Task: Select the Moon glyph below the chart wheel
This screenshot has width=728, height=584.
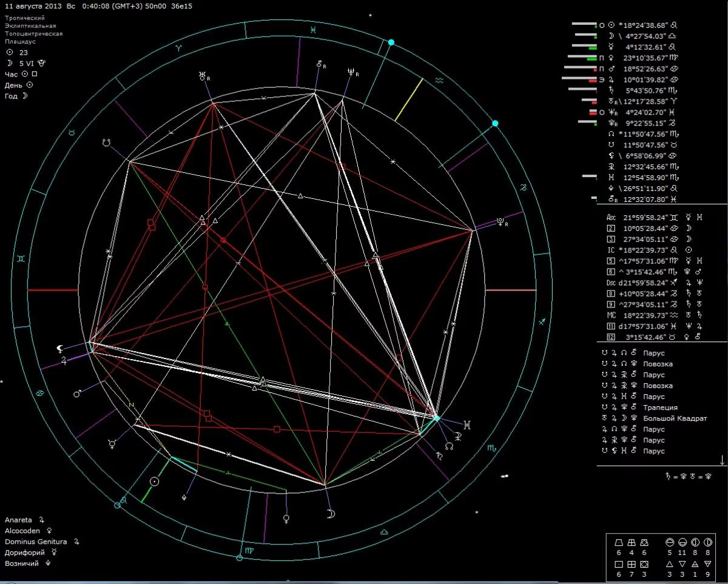Action: 329,514
